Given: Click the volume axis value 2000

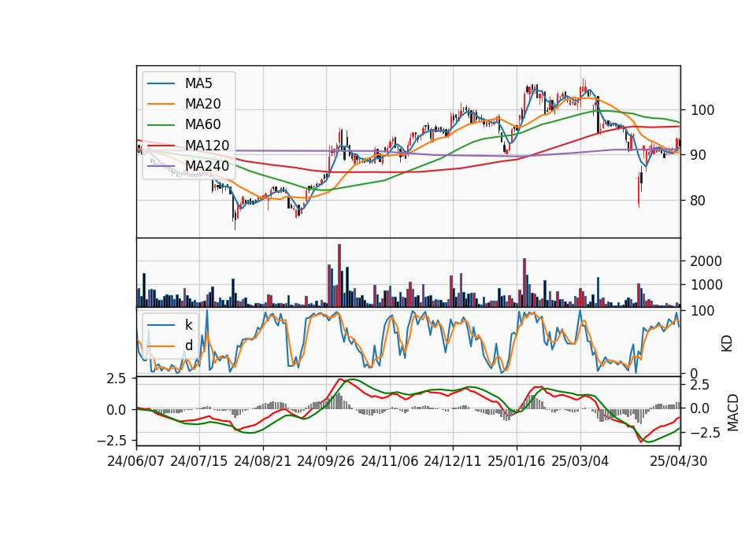Looking at the screenshot, I should pos(706,261).
